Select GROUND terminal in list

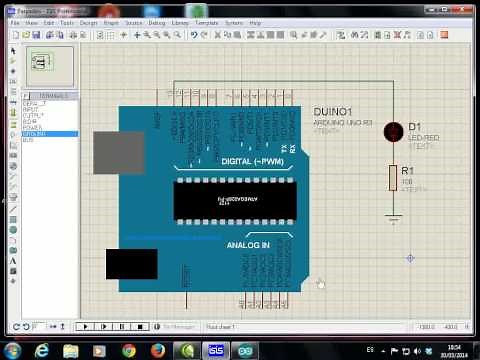coord(50,134)
